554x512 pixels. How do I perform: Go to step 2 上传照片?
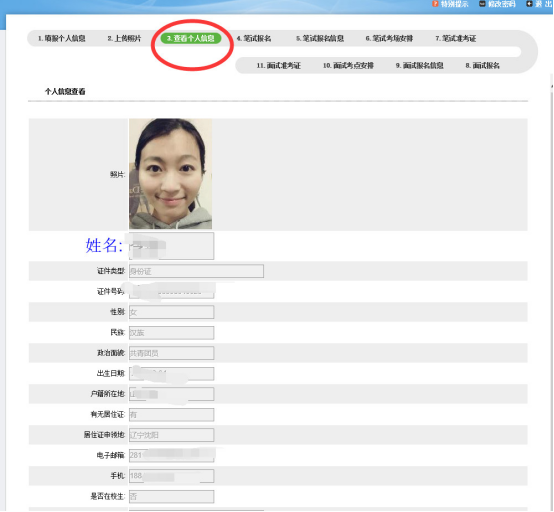point(124,38)
